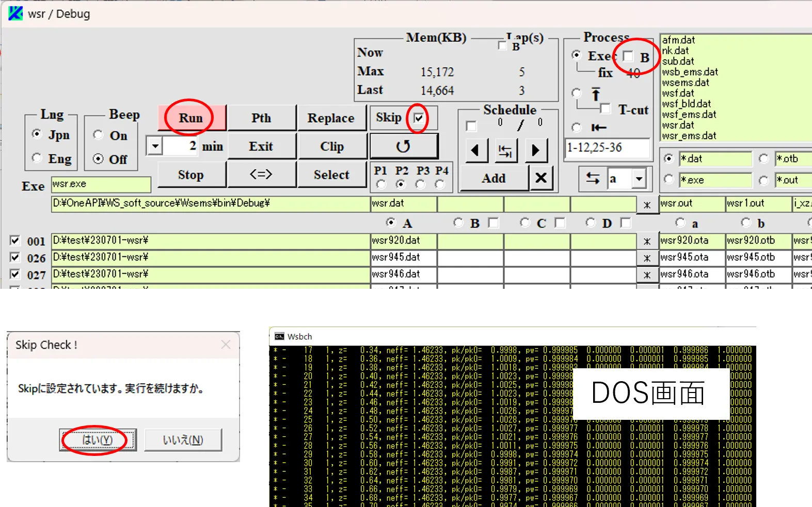Viewport: 812px width, 507px height.
Task: Click the Schedule previous arrow button
Action: point(476,150)
